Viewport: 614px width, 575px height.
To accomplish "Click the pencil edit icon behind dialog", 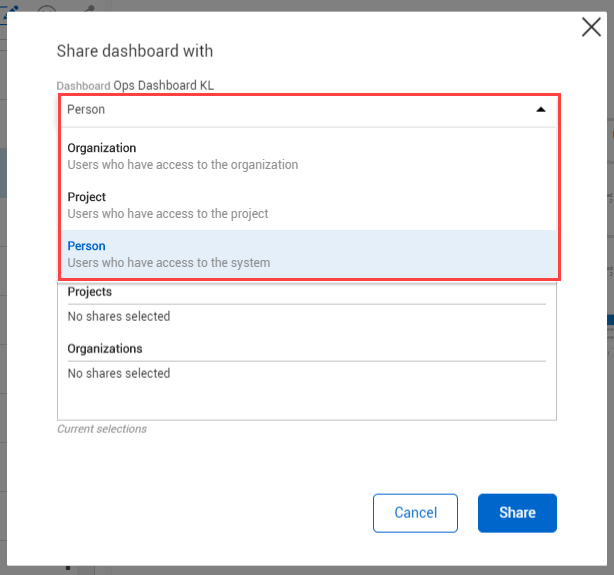I will (13, 8).
